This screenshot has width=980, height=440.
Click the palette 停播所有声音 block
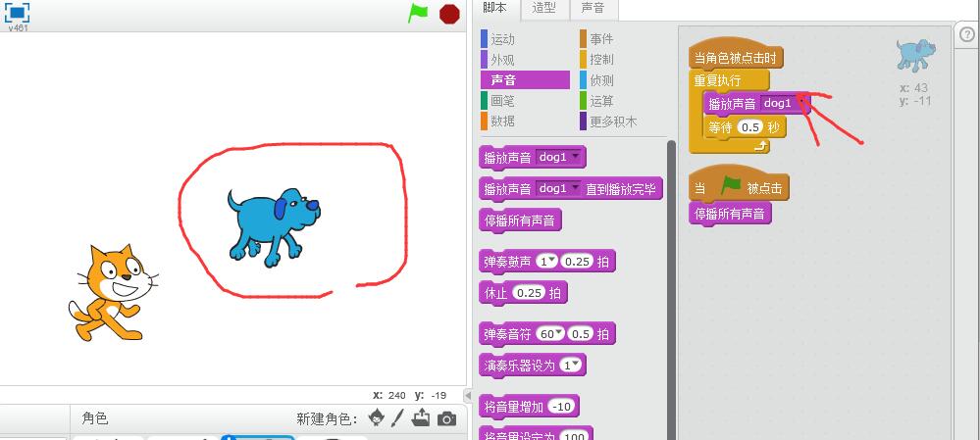click(x=521, y=220)
